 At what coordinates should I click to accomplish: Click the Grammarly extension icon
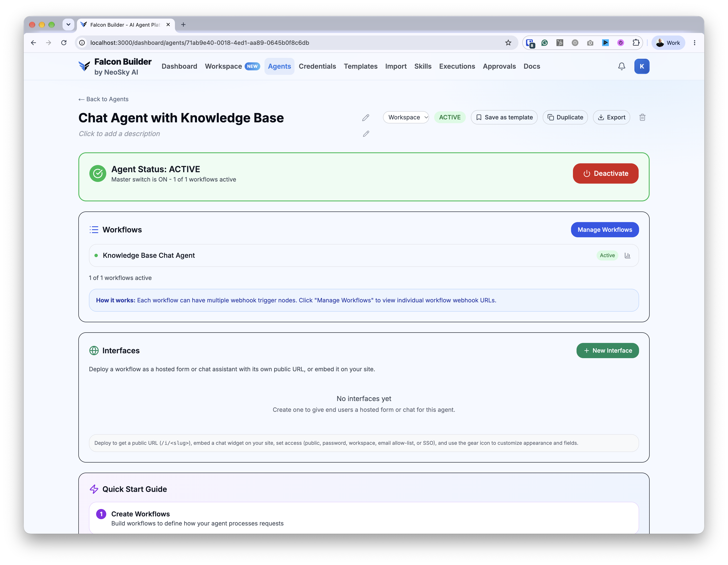click(x=544, y=43)
